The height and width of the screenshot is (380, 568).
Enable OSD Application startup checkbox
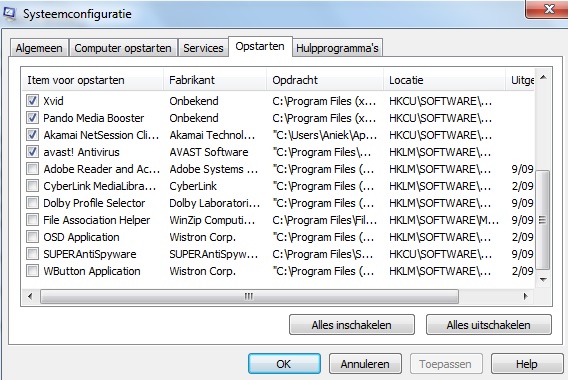click(x=32, y=237)
